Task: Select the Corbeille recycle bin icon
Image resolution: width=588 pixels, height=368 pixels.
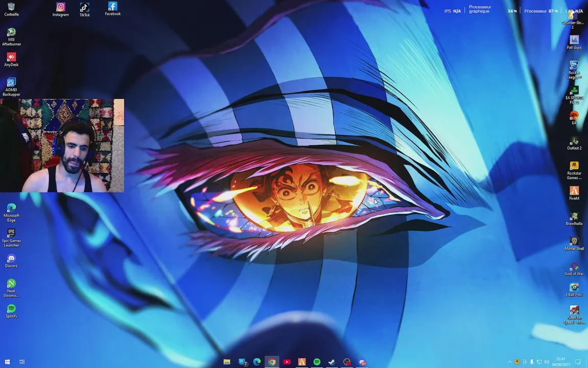Action: click(x=11, y=9)
